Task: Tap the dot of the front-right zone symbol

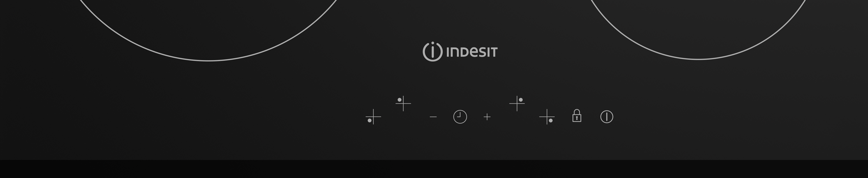Action: tap(551, 121)
